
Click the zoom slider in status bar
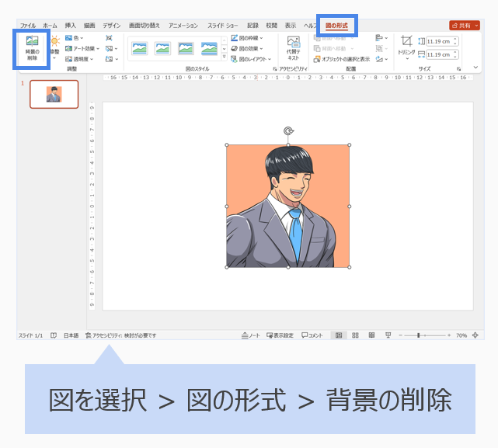[419, 335]
